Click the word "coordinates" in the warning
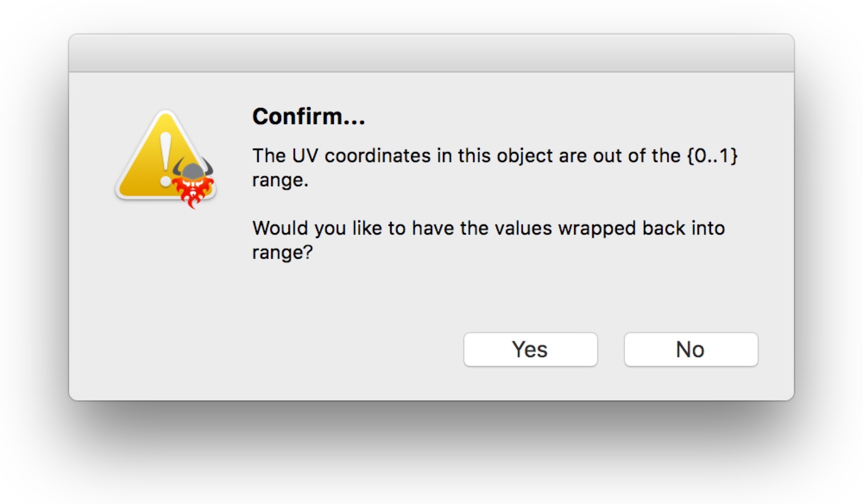 (378, 155)
